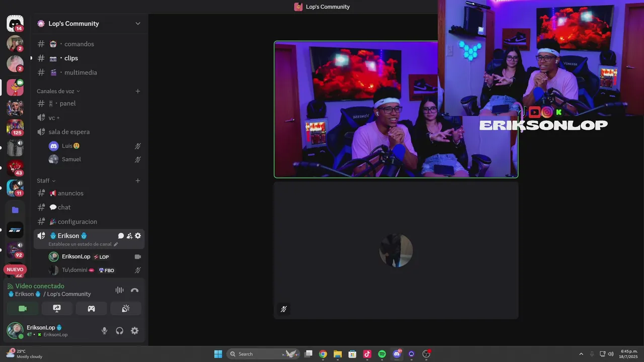
Task: Click EriksonLop's camera icon in channel list
Action: pos(138,256)
